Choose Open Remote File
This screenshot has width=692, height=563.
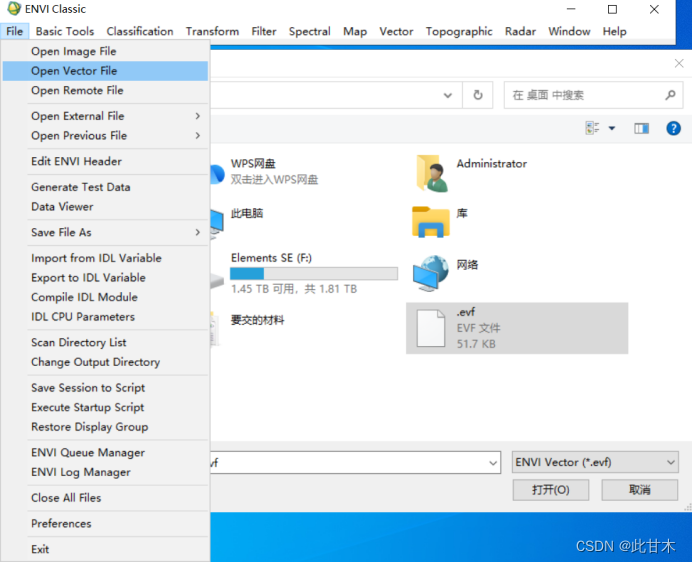[105, 90]
